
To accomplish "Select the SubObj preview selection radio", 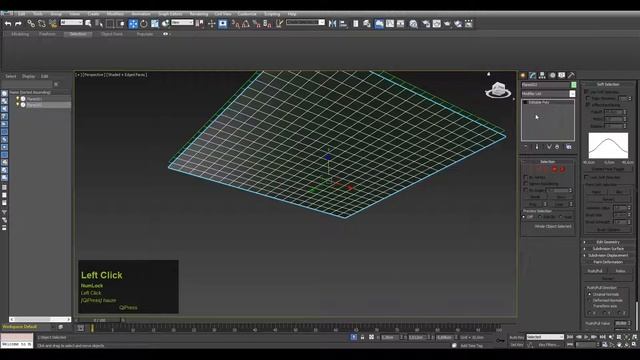I will 541,217.
